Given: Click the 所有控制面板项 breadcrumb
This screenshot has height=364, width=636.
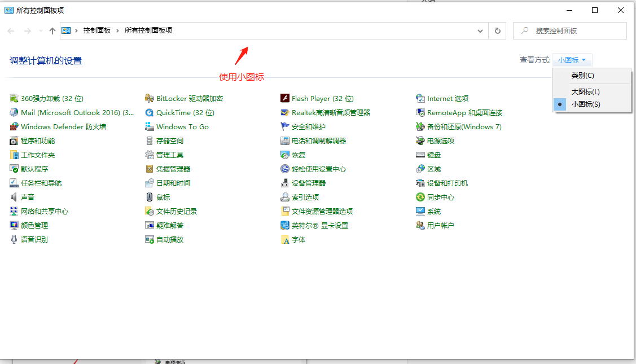Looking at the screenshot, I should [148, 30].
